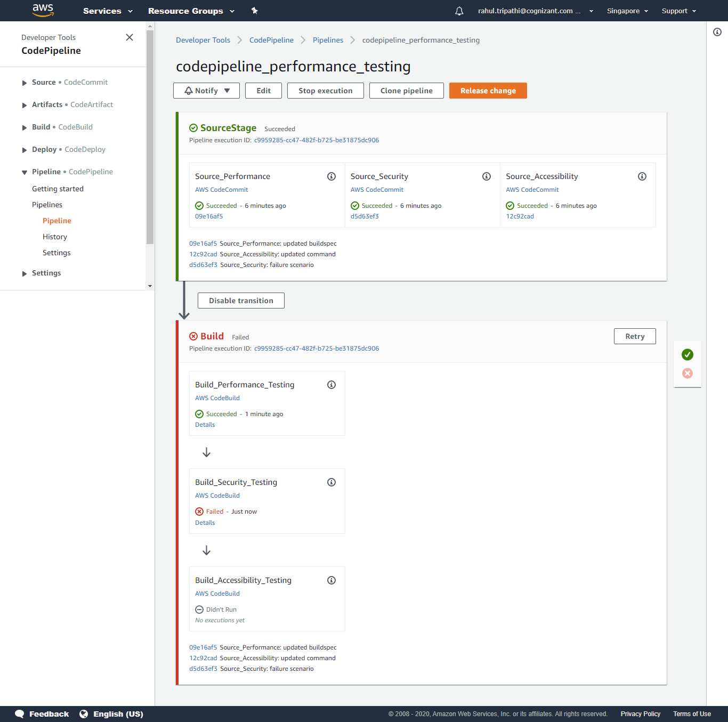This screenshot has width=728, height=722.
Task: Retry the failed Build stage
Action: (635, 336)
